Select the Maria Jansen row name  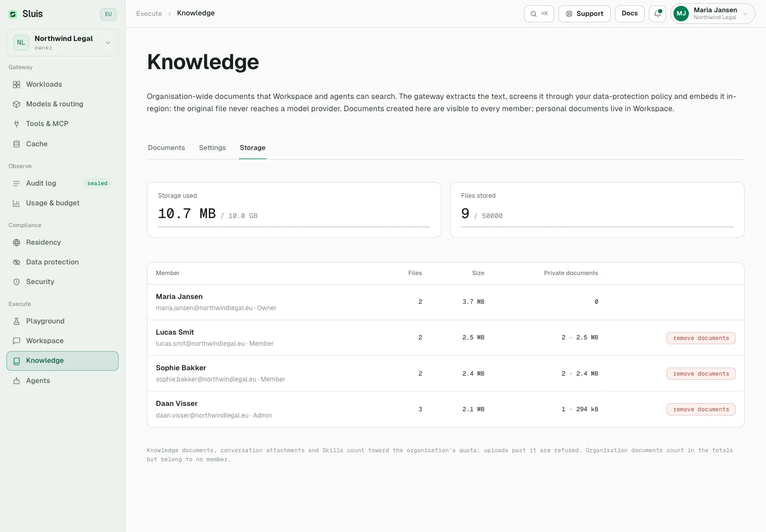179,297
